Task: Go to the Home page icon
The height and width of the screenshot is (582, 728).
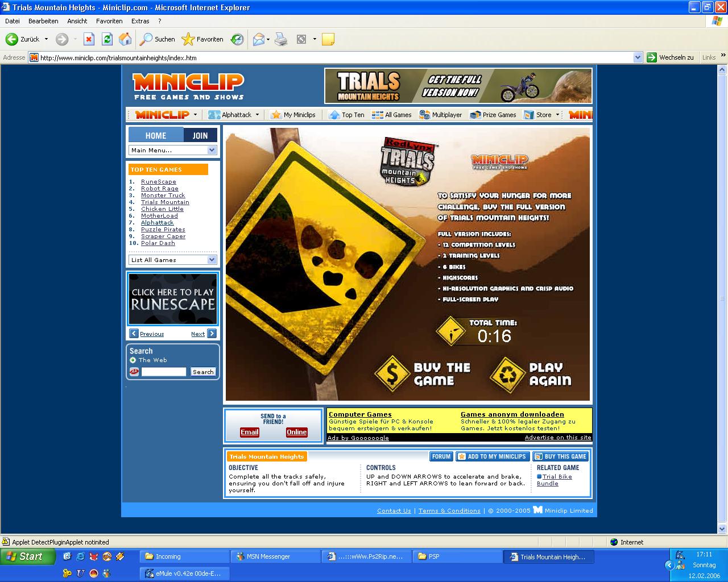Action: tap(125, 39)
